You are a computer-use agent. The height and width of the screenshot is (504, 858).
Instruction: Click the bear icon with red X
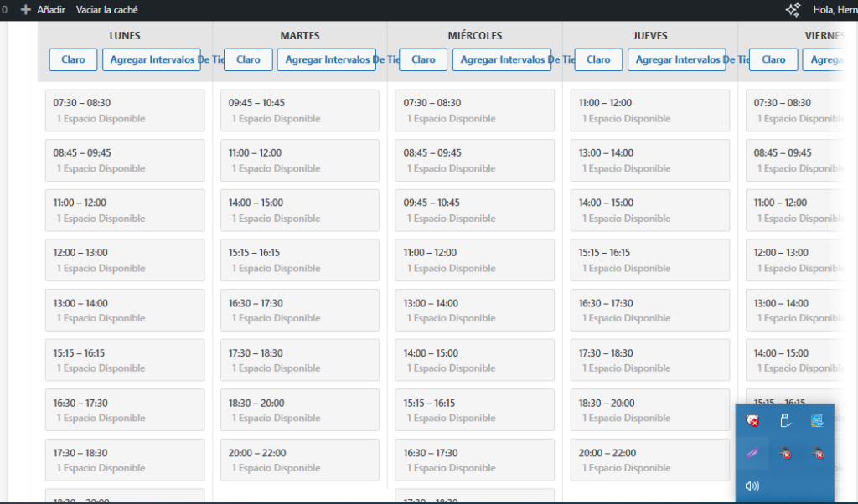click(x=785, y=454)
